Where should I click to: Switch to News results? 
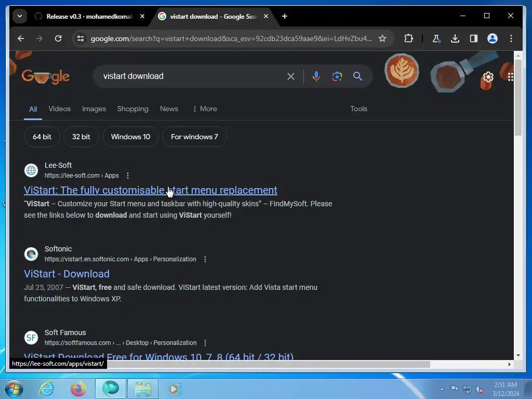(169, 109)
